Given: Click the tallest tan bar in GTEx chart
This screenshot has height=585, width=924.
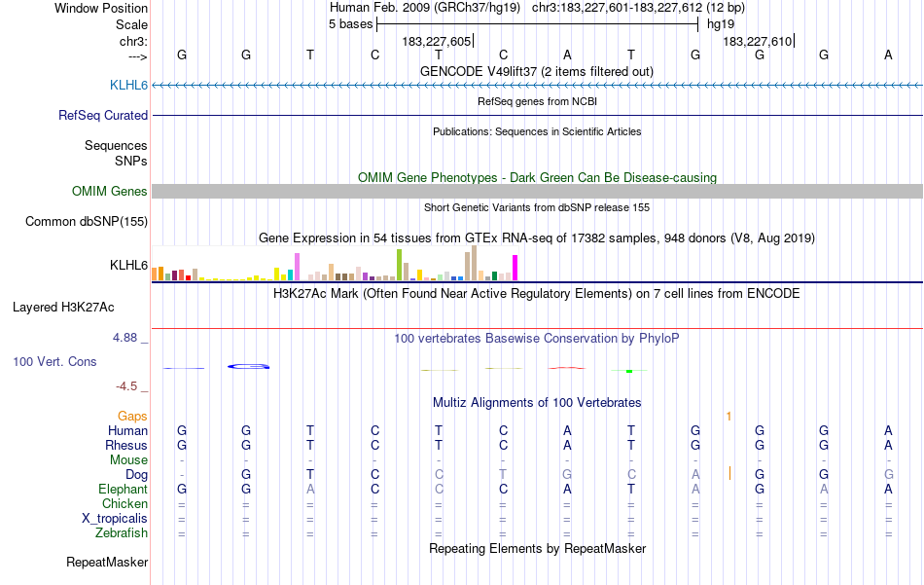Looking at the screenshot, I should pos(474,263).
